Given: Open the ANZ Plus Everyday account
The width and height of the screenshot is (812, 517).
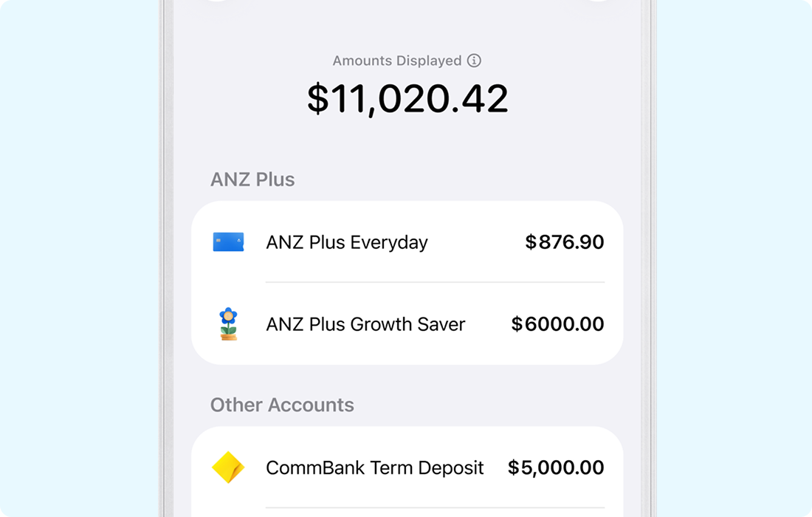Looking at the screenshot, I should coord(406,242).
